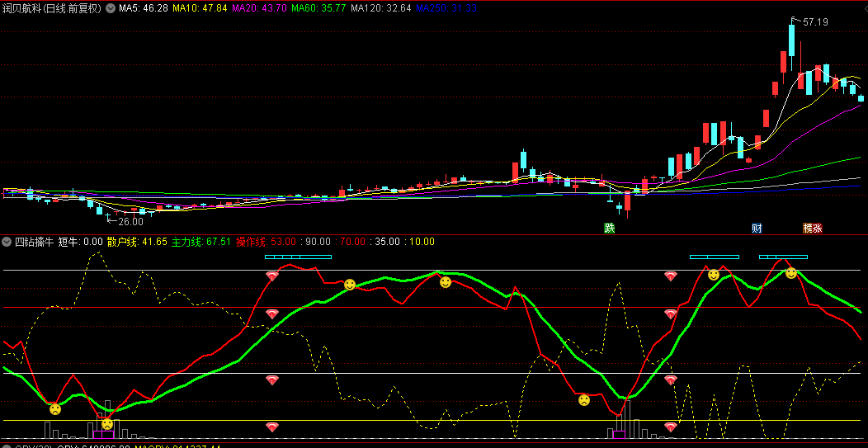Click the later column's diamond on the red 70 line

click(x=670, y=314)
